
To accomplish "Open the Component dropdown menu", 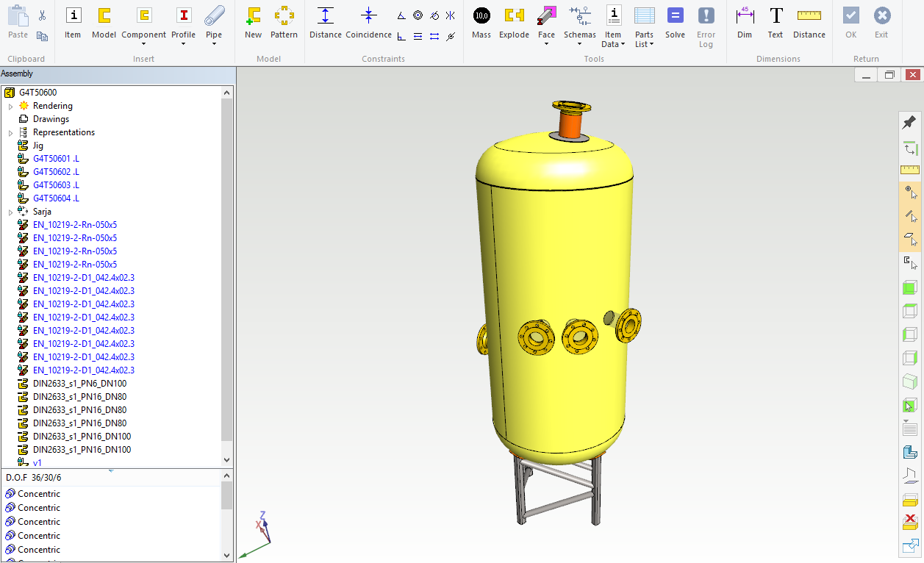I will tap(144, 43).
